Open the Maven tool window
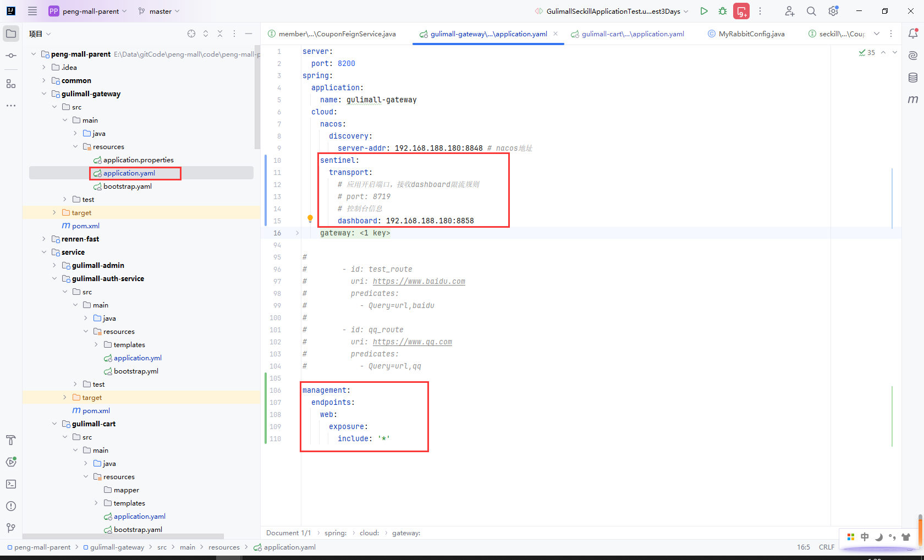The height and width of the screenshot is (560, 924). pyautogui.click(x=913, y=100)
